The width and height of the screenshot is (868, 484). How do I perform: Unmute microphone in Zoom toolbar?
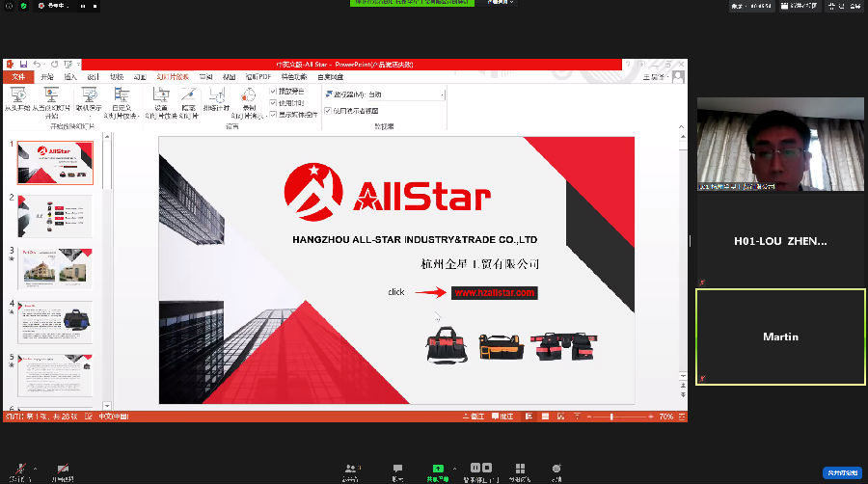[20, 472]
